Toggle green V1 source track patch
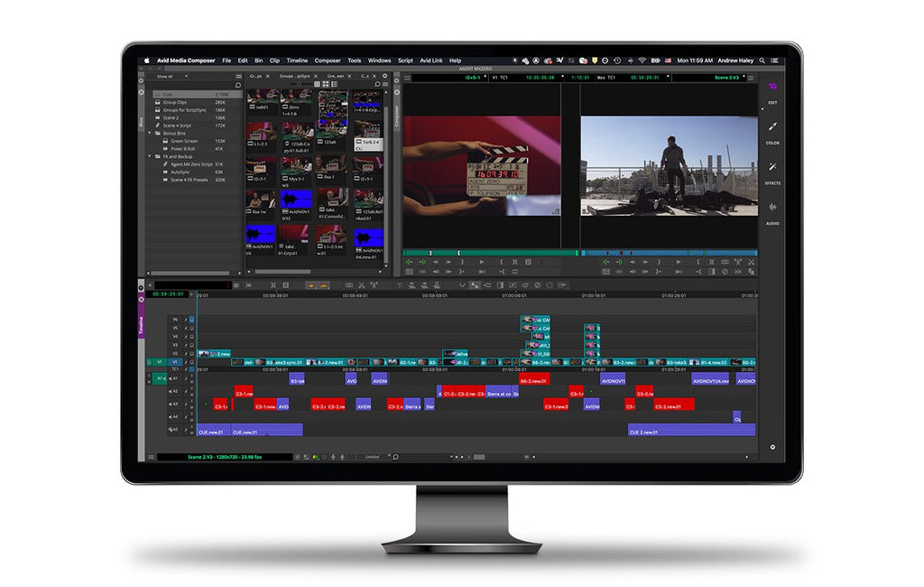This screenshot has width=924, height=587. (159, 362)
